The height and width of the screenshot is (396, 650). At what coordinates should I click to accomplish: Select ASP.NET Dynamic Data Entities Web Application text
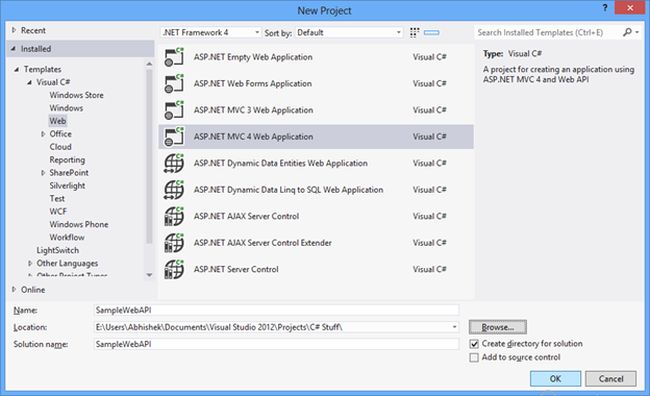281,163
